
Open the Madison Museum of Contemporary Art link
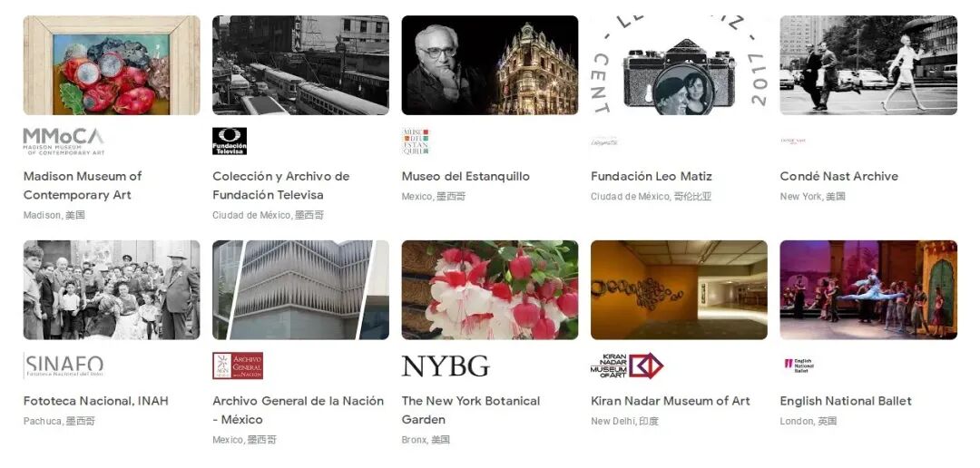[83, 186]
